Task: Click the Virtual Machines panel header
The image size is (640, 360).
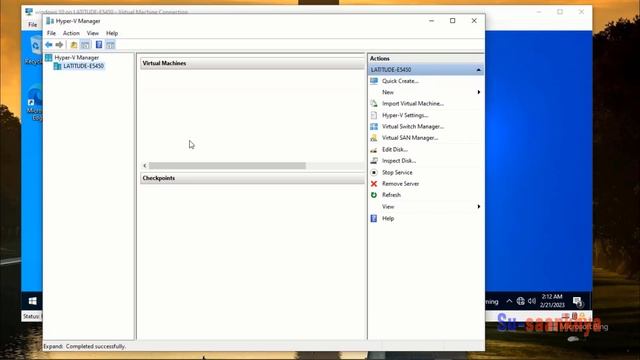Action: (x=252, y=63)
